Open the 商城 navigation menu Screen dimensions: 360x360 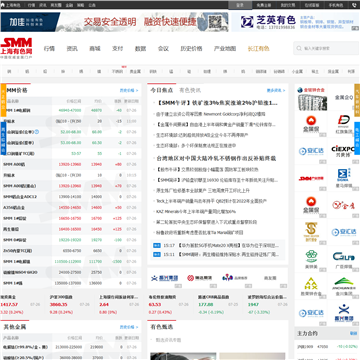click(x=95, y=48)
